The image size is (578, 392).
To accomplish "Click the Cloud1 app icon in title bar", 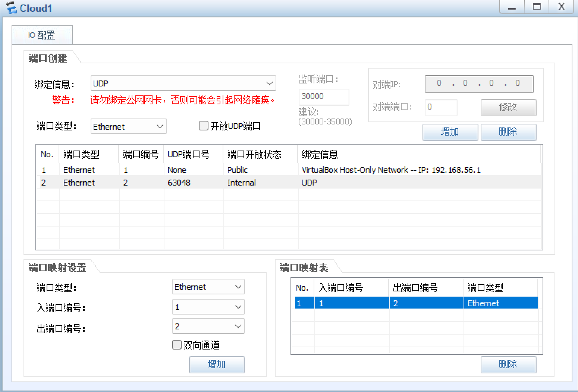I will coord(12,8).
